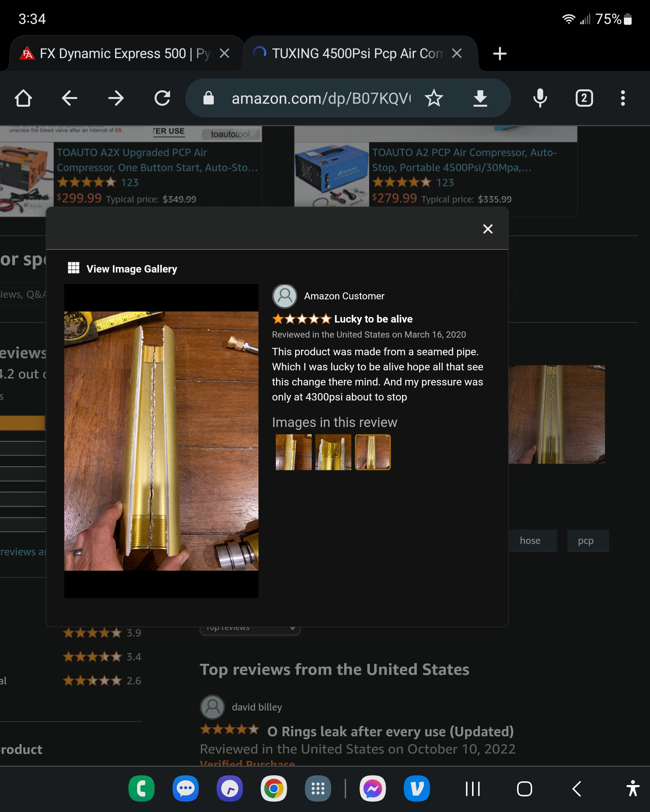Viewport: 650px width, 812px height.
Task: Click star rating 123 under TOAUTO A2
Action: click(x=413, y=182)
